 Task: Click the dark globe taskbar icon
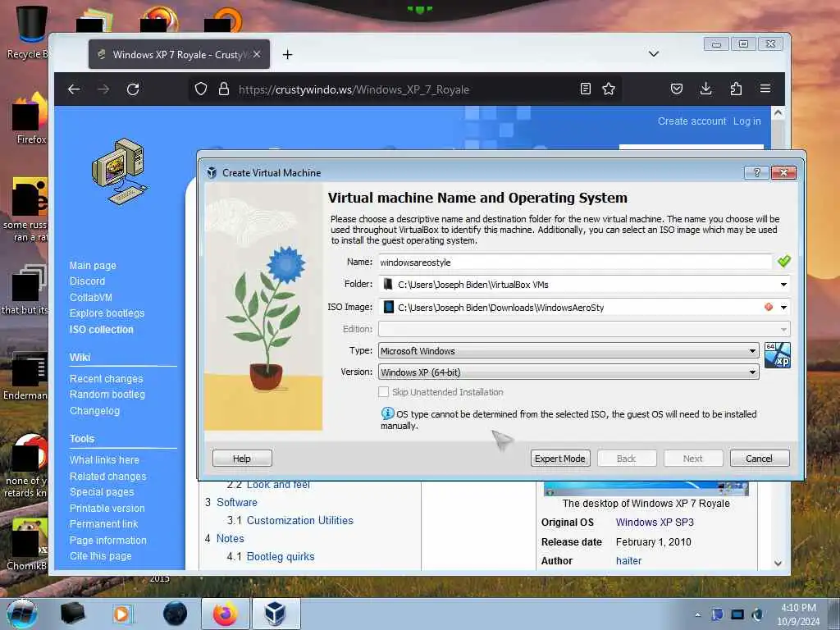pyautogui.click(x=176, y=614)
